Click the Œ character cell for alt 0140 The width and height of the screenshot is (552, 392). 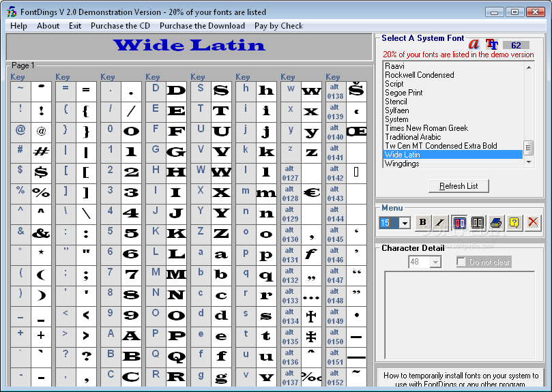[357, 132]
